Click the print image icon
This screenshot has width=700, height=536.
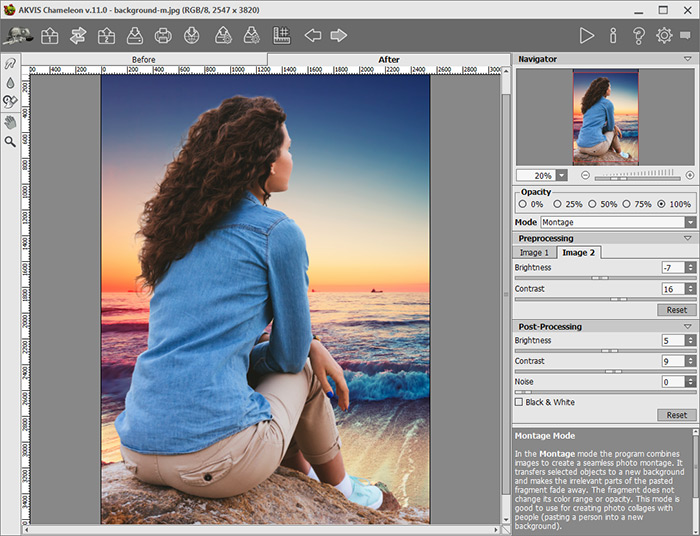click(x=163, y=35)
